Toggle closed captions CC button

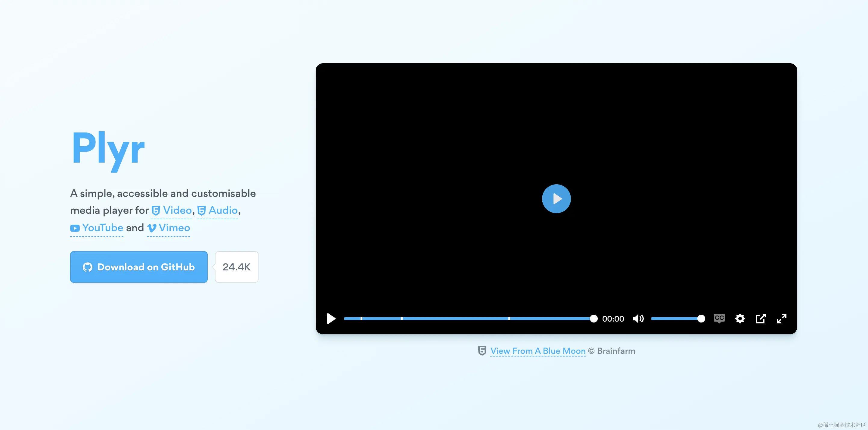click(719, 318)
